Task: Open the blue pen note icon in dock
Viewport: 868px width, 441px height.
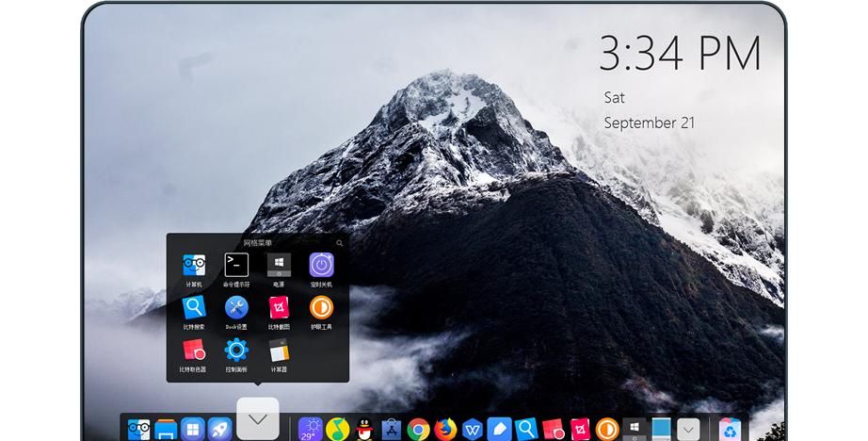Action: tap(499, 430)
